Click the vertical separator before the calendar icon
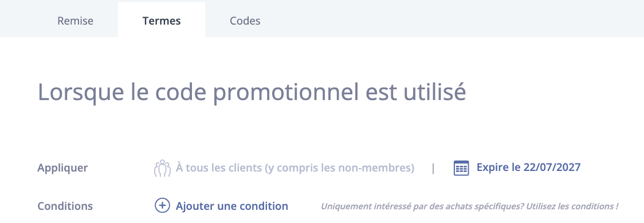 tap(433, 168)
